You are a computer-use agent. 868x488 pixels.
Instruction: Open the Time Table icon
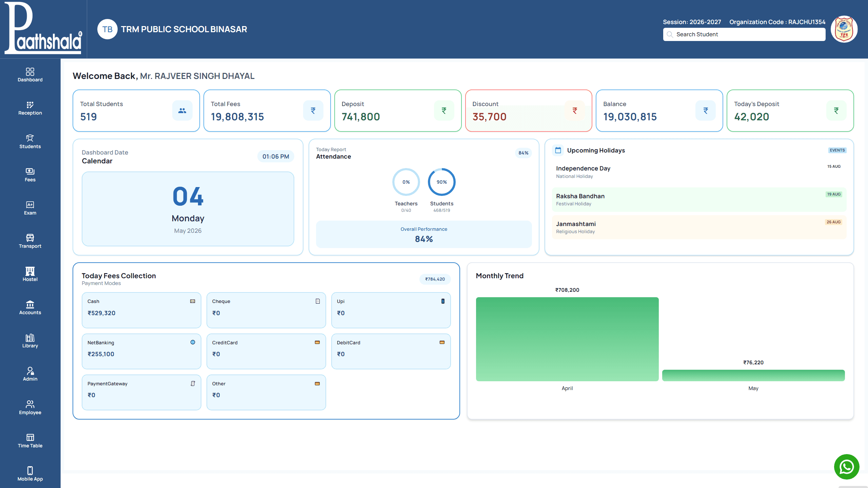(x=30, y=437)
